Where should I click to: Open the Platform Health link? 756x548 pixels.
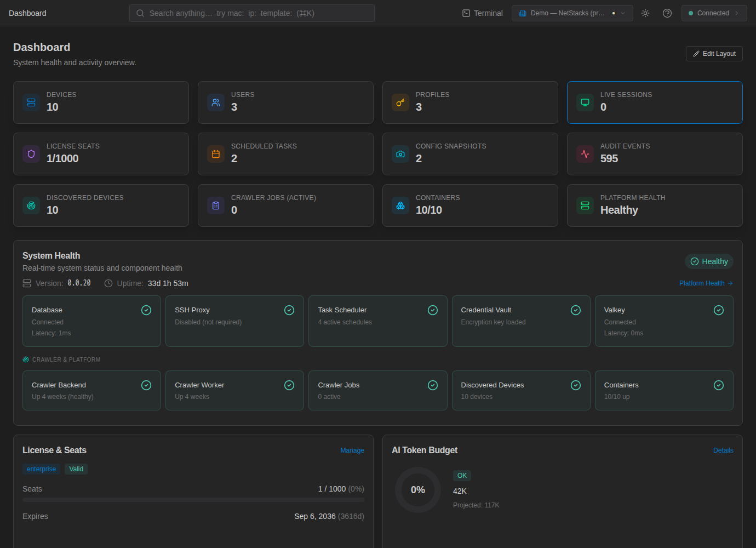click(706, 283)
